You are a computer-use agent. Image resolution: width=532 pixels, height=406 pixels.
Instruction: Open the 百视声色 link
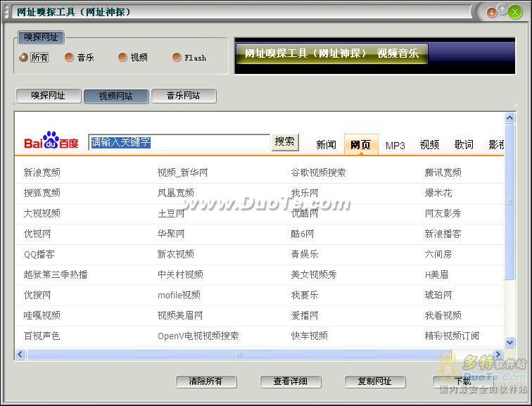pyautogui.click(x=42, y=336)
